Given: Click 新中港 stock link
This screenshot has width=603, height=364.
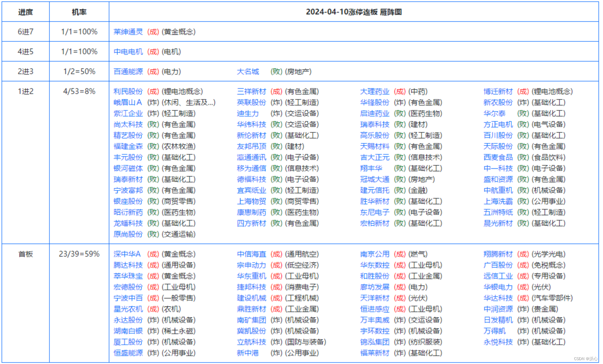Looking at the screenshot, I should (248, 353).
